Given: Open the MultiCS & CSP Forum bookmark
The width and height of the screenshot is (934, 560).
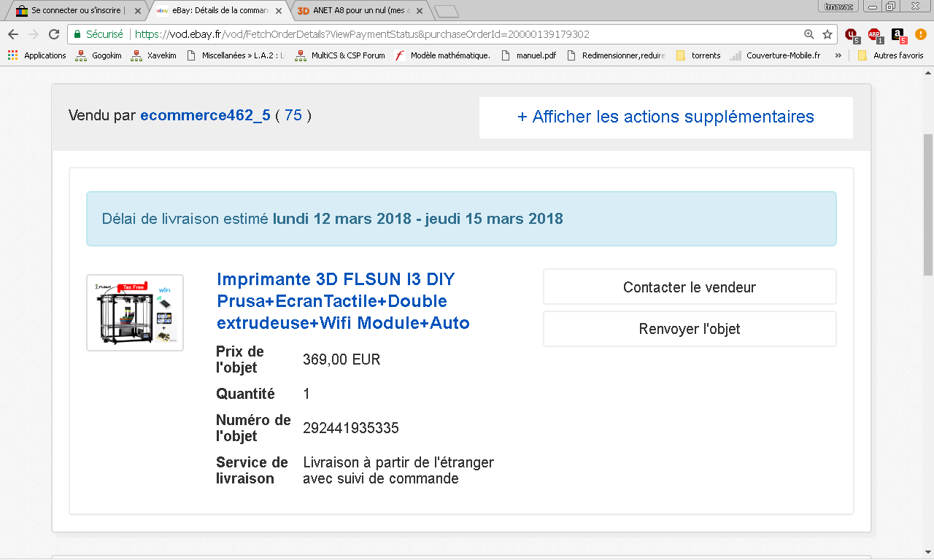Looking at the screenshot, I should [340, 55].
